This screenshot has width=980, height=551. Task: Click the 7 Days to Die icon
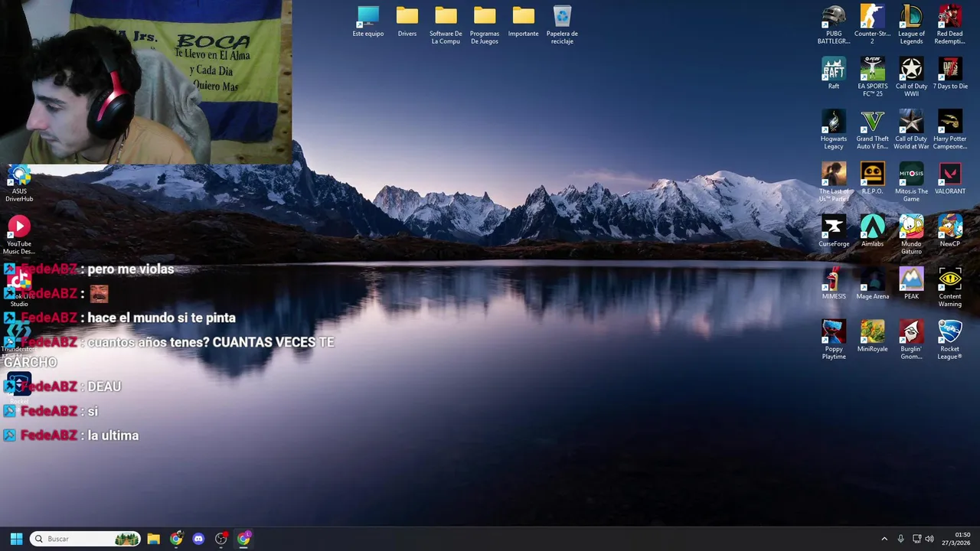(950, 73)
